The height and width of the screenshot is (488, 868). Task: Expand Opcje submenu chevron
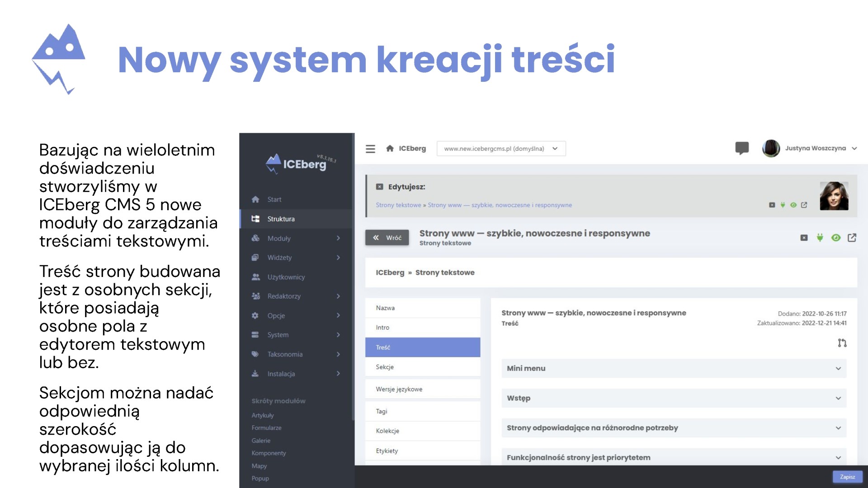(x=338, y=315)
